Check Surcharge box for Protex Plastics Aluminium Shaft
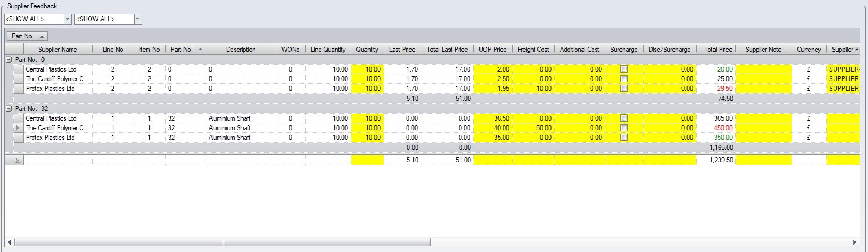868x252 pixels. point(624,138)
